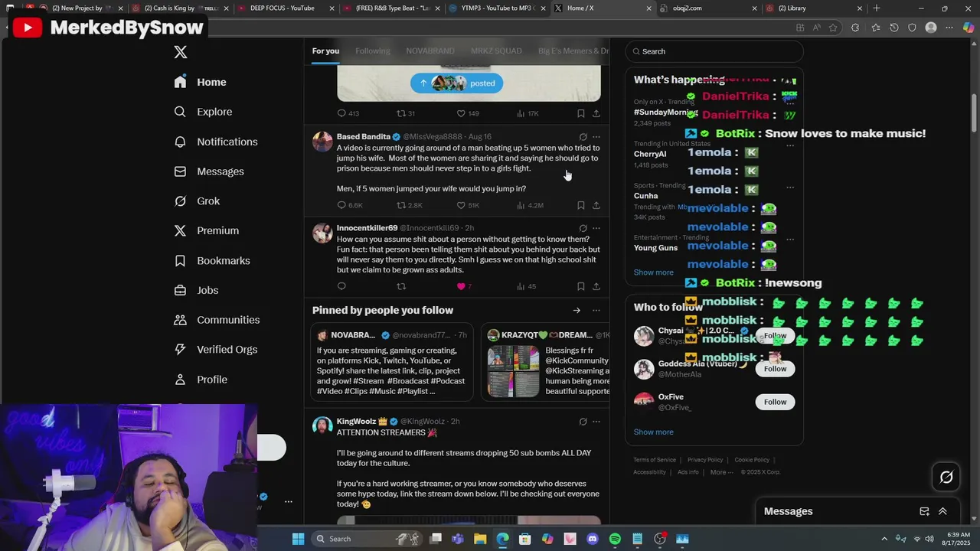Viewport: 980px width, 551px height.
Task: Open the Home page in sidebar
Action: pos(200,82)
